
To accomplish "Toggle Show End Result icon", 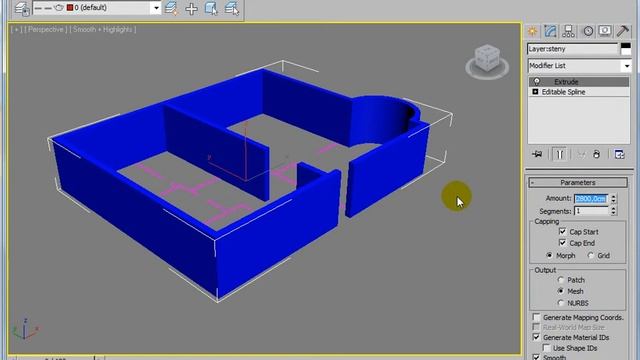I will point(559,154).
